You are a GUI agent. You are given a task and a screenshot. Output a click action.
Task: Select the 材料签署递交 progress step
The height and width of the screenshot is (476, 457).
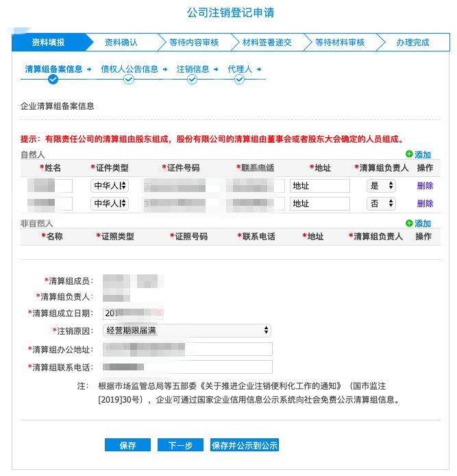point(267,43)
